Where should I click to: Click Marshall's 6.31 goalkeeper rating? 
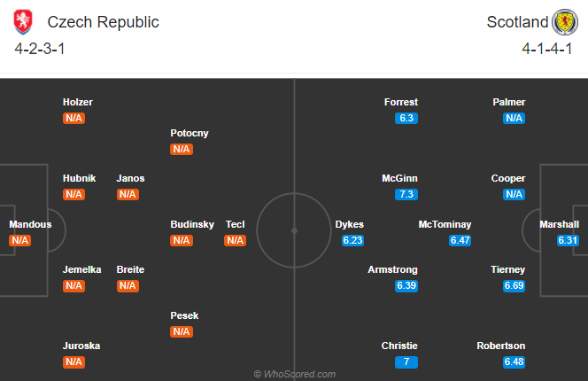click(x=568, y=241)
